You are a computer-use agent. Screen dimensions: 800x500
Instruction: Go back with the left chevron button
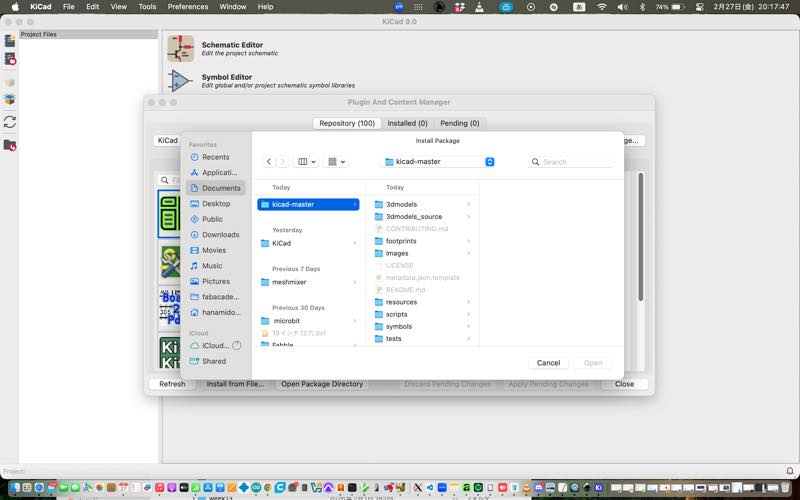[x=269, y=162]
